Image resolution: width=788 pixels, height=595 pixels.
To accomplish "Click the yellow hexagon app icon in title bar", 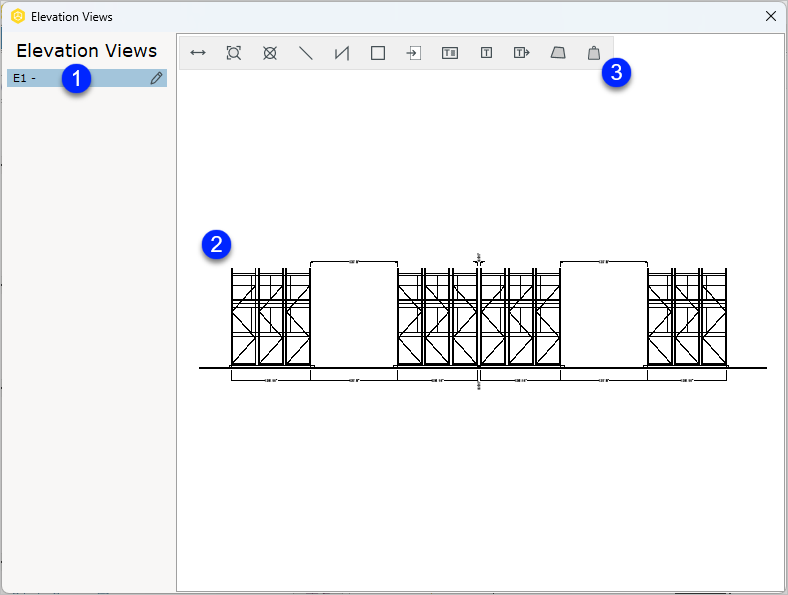I will pyautogui.click(x=18, y=17).
